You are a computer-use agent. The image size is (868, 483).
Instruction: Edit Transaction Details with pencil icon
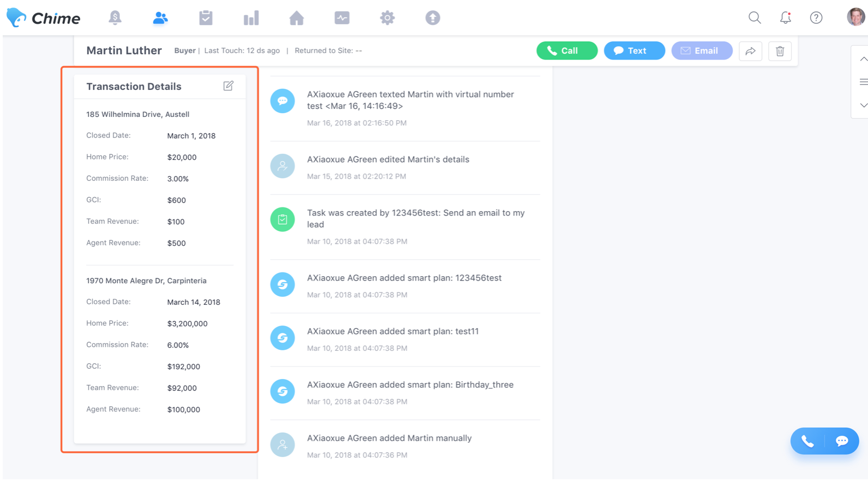click(228, 86)
